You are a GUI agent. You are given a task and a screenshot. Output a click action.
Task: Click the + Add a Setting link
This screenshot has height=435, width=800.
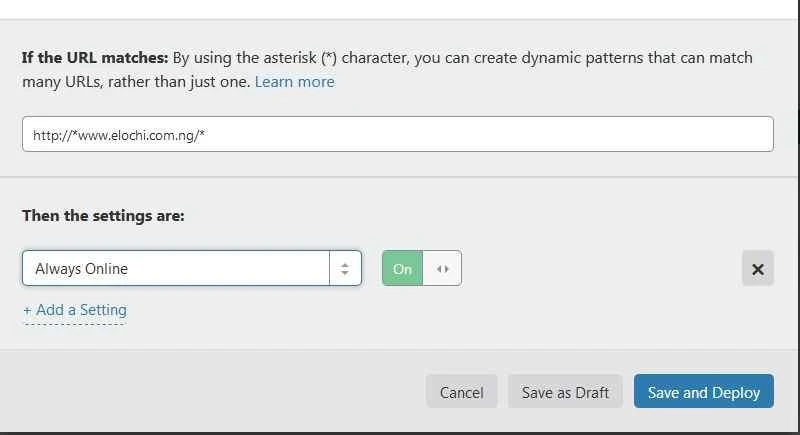pyautogui.click(x=75, y=310)
